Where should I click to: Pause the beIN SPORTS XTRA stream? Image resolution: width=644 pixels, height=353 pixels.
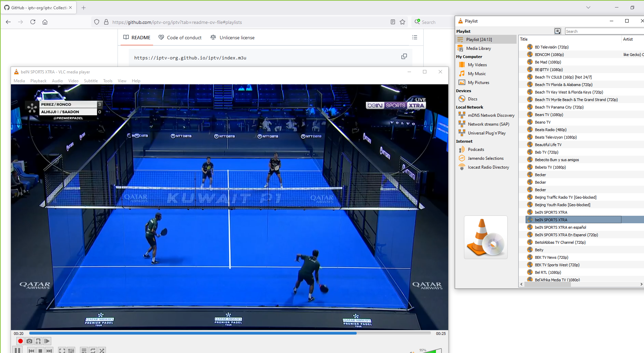coord(18,350)
